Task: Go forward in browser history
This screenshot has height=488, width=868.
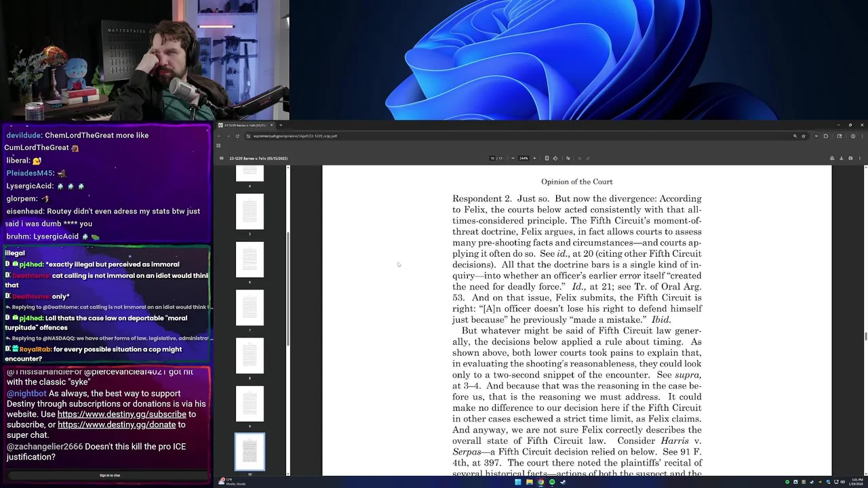Action: click(x=229, y=136)
